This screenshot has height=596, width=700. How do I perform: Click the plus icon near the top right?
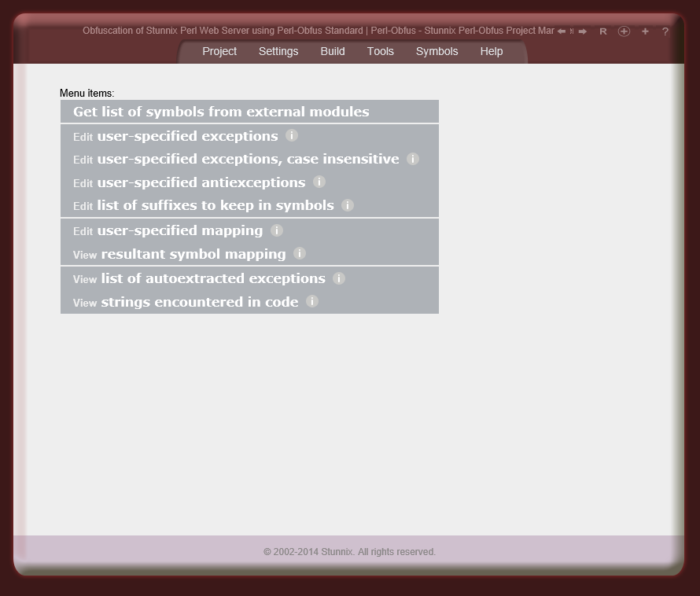[x=645, y=31]
